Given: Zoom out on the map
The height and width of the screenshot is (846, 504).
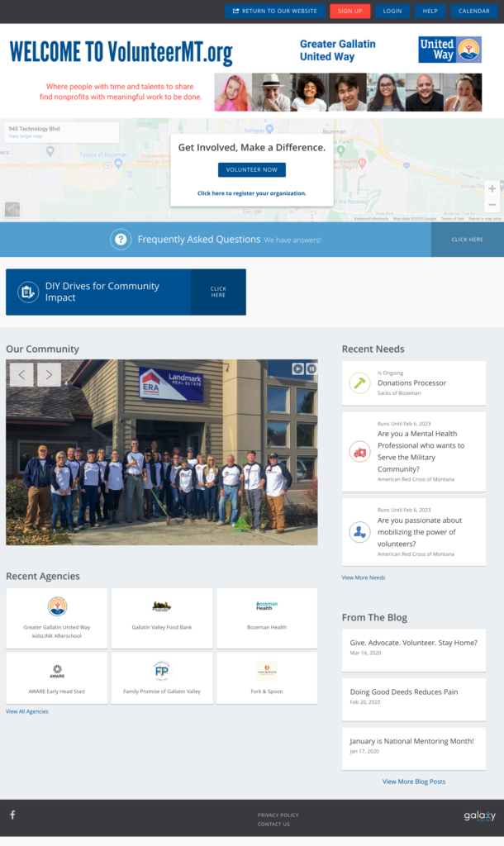Looking at the screenshot, I should coord(492,205).
